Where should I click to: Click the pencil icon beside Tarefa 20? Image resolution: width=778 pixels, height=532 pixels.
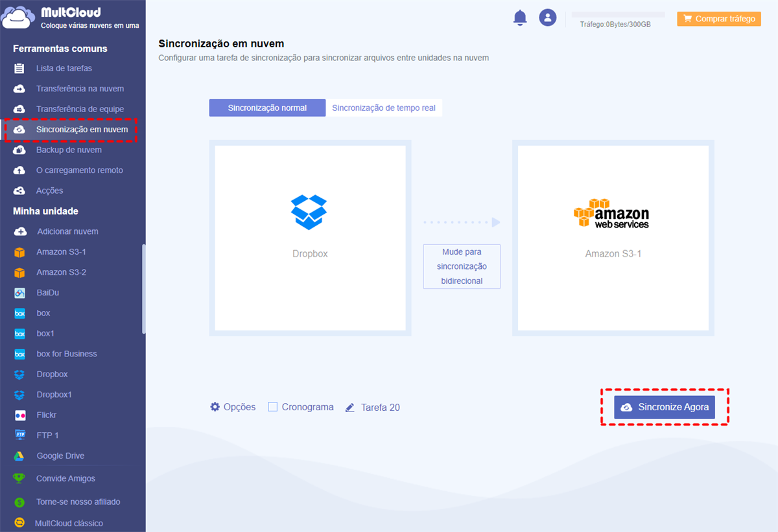pyautogui.click(x=350, y=408)
